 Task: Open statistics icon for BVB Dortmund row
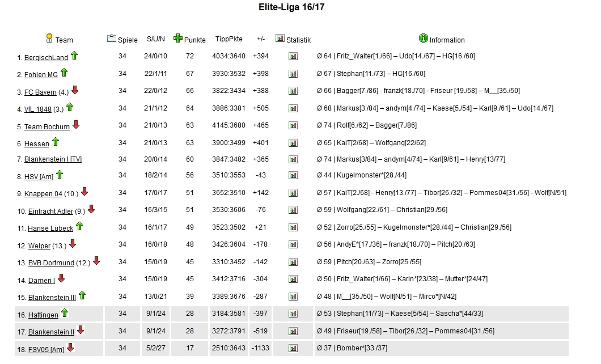pyautogui.click(x=293, y=262)
